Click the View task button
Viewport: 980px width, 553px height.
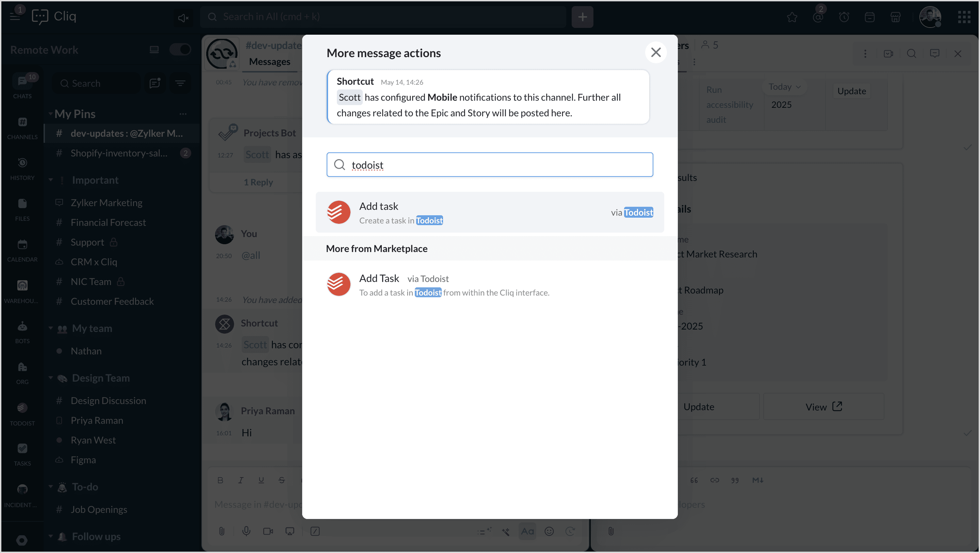tap(823, 406)
